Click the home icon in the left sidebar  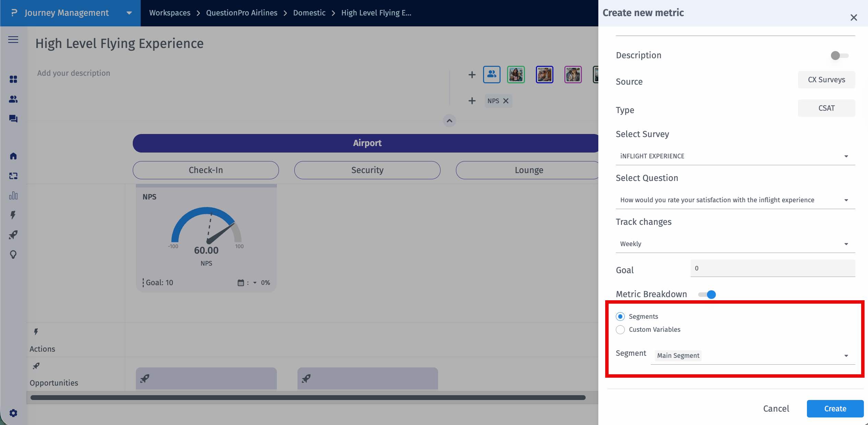pos(13,156)
